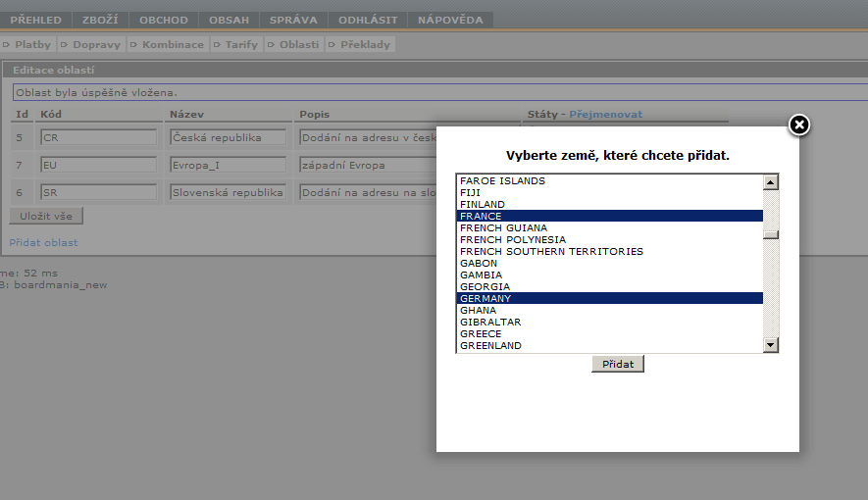Click the country list scrollbar thumb

tap(771, 234)
